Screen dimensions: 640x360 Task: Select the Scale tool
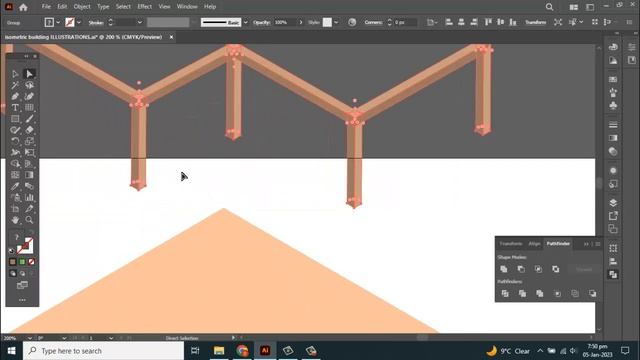29,141
